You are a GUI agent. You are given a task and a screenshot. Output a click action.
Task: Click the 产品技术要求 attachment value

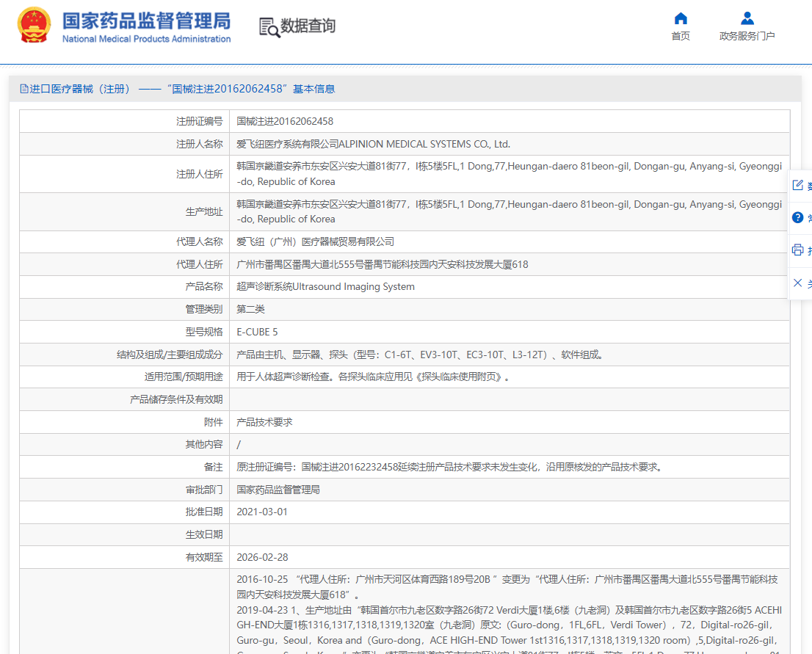coord(264,422)
